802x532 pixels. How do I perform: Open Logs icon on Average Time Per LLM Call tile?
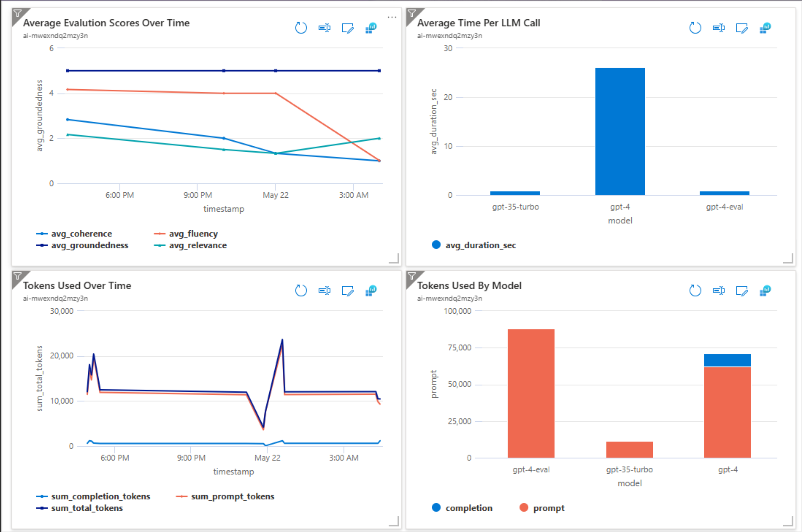coord(765,28)
